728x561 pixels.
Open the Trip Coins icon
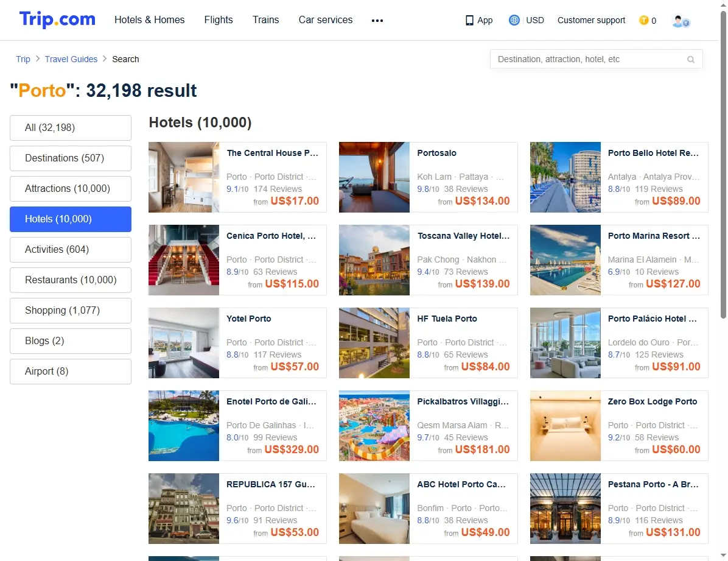[x=643, y=20]
